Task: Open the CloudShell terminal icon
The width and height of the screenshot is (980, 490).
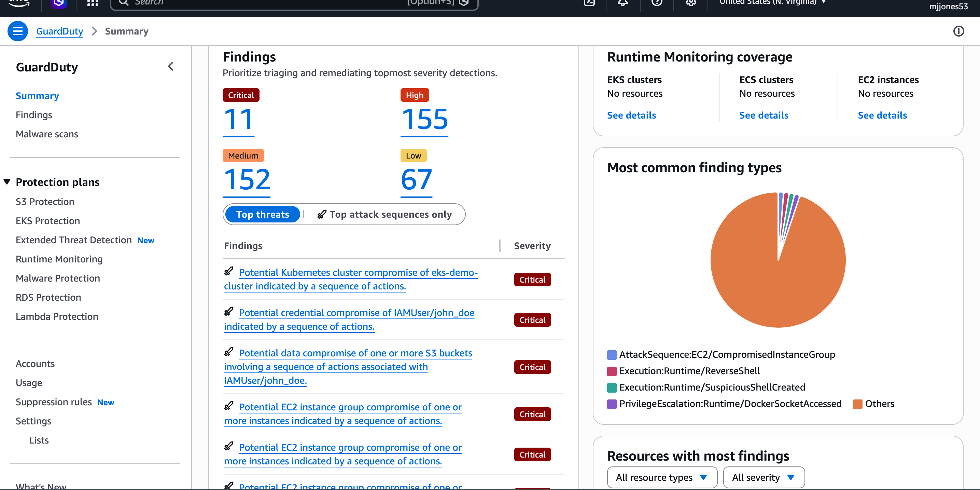Action: tap(589, 3)
